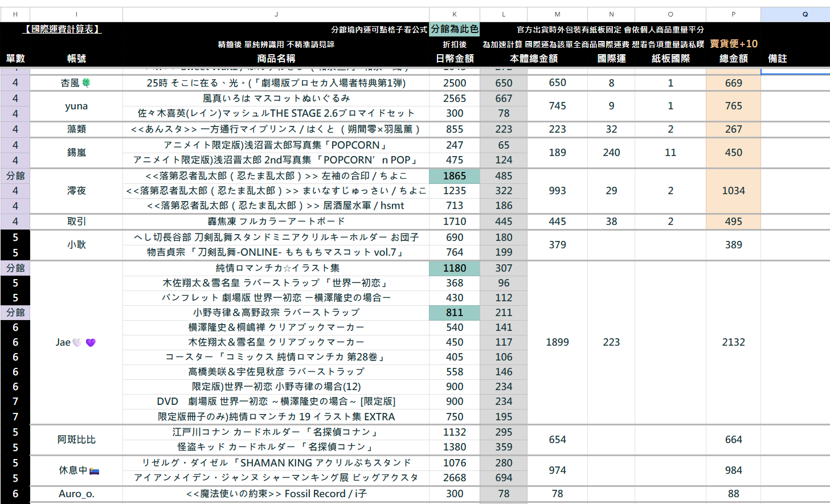Viewport: 830px width, 504px height.
Task: Click total amount 267 cell
Action: point(734,129)
